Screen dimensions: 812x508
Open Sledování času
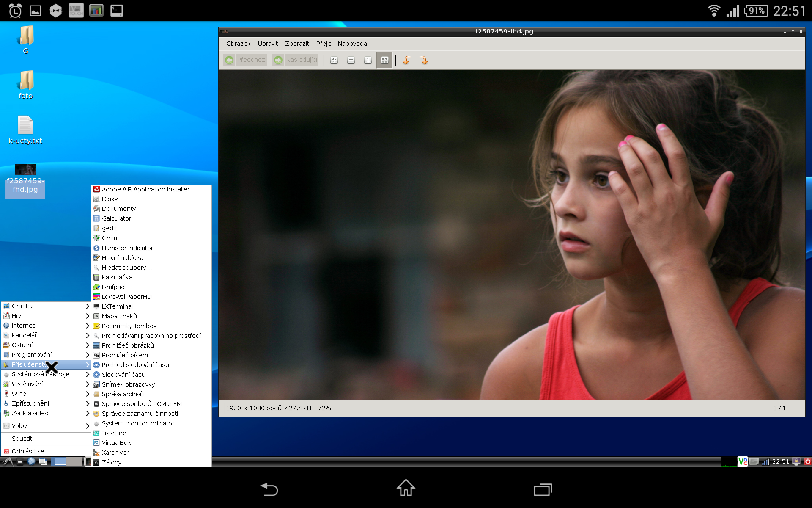tap(151, 375)
